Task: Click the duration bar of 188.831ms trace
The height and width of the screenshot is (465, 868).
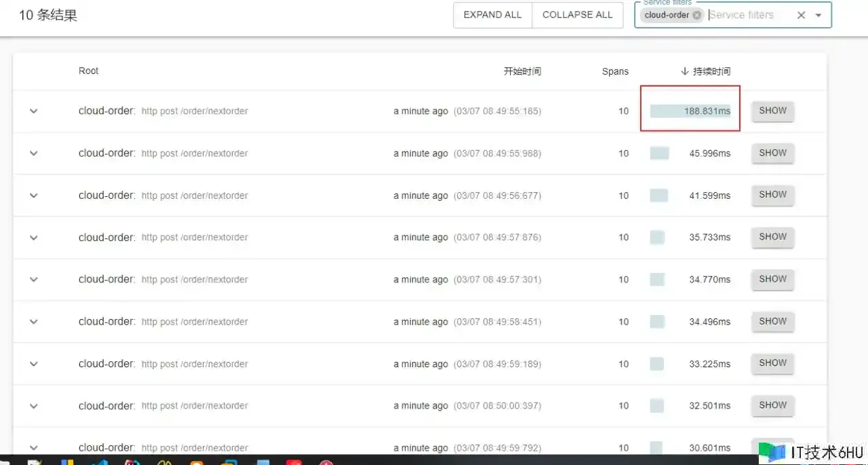Action: [690, 111]
